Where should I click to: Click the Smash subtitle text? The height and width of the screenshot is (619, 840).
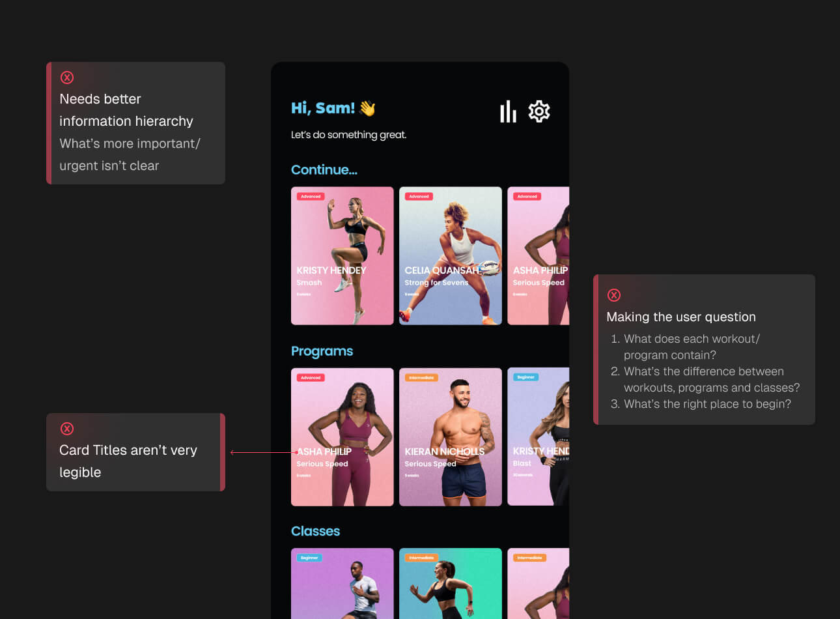(x=309, y=283)
